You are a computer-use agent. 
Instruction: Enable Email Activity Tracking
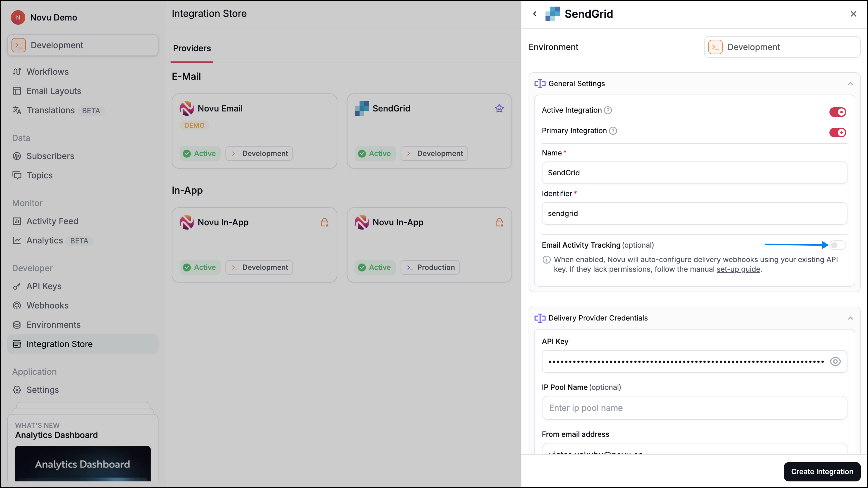tap(838, 245)
